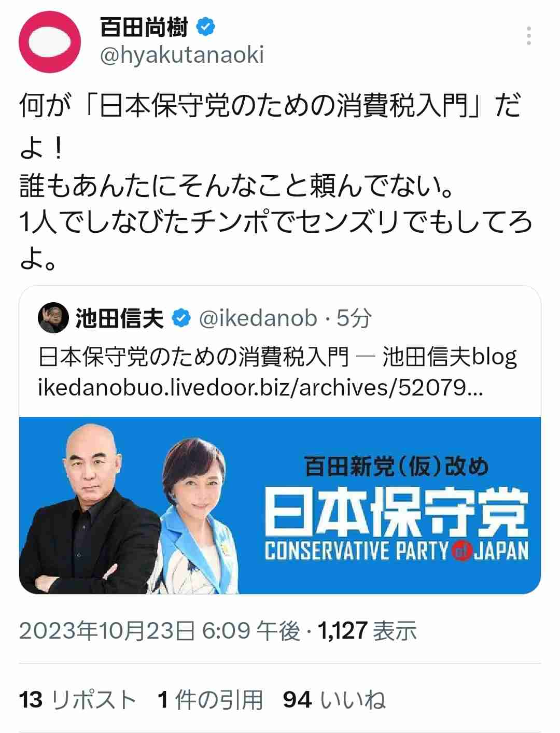Open the quoted post title text line
Image resolution: width=560 pixels, height=733 pixels.
(277, 357)
